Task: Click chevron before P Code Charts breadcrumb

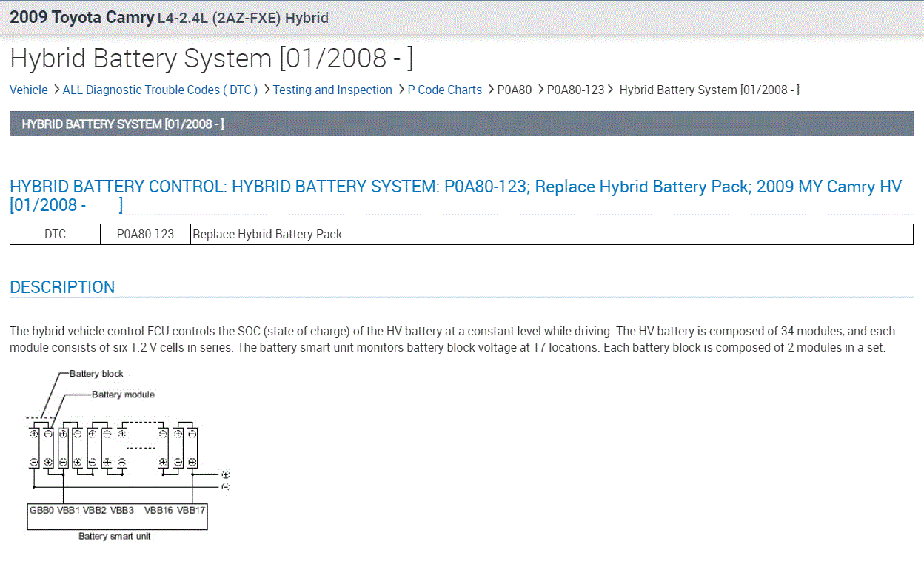Action: [x=401, y=90]
